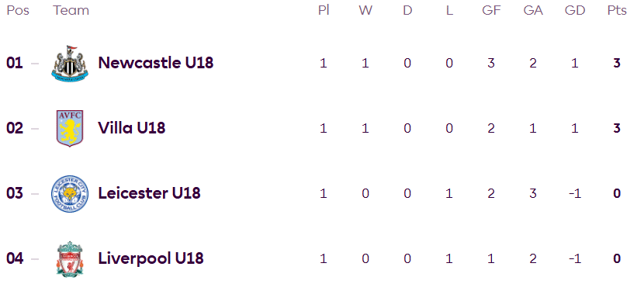Click the Newcastle United club crest
The width and height of the screenshot is (644, 284).
[x=69, y=64]
